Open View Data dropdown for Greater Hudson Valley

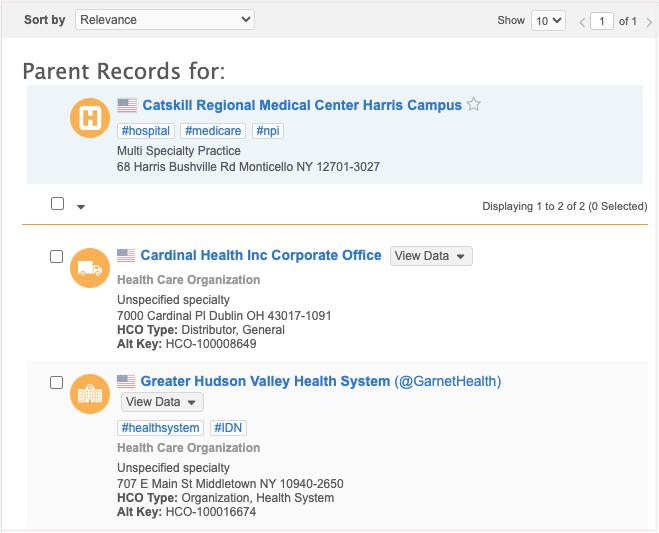162,402
